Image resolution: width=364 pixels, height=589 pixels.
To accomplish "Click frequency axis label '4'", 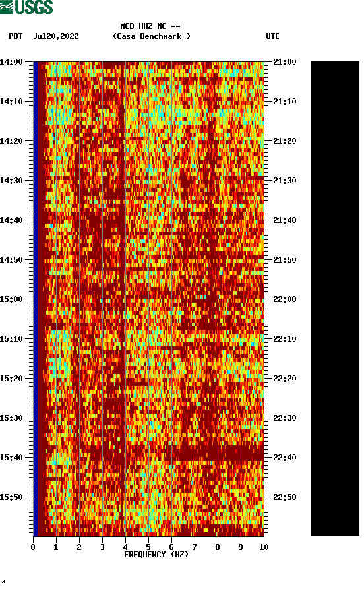I will (125, 547).
